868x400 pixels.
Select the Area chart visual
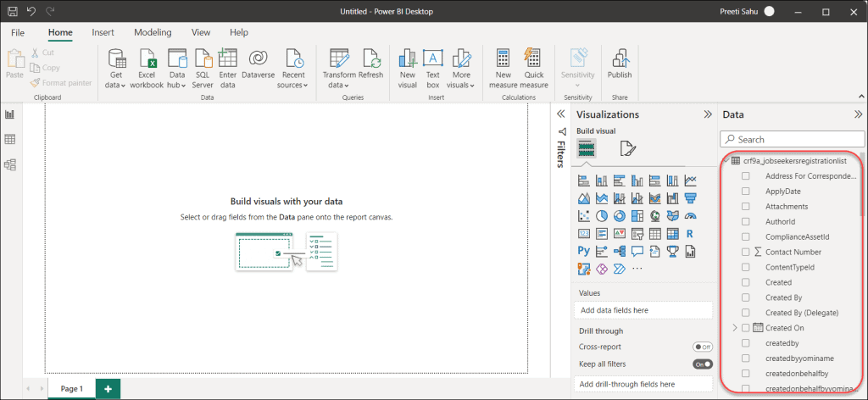click(x=583, y=198)
